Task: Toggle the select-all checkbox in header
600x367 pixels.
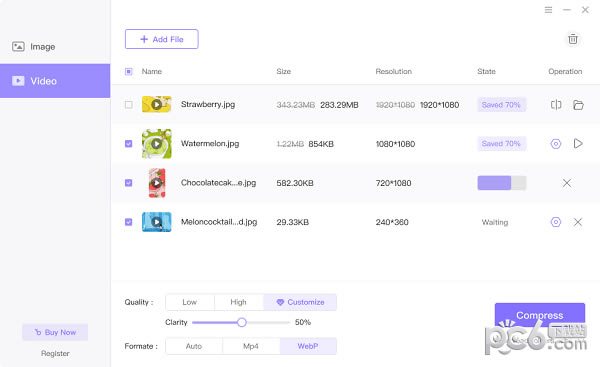Action: [x=129, y=72]
